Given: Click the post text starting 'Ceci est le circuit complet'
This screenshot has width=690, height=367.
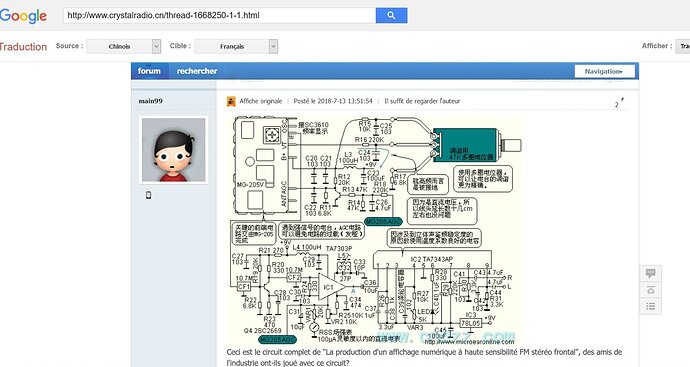Looking at the screenshot, I should pyautogui.click(x=424, y=357).
